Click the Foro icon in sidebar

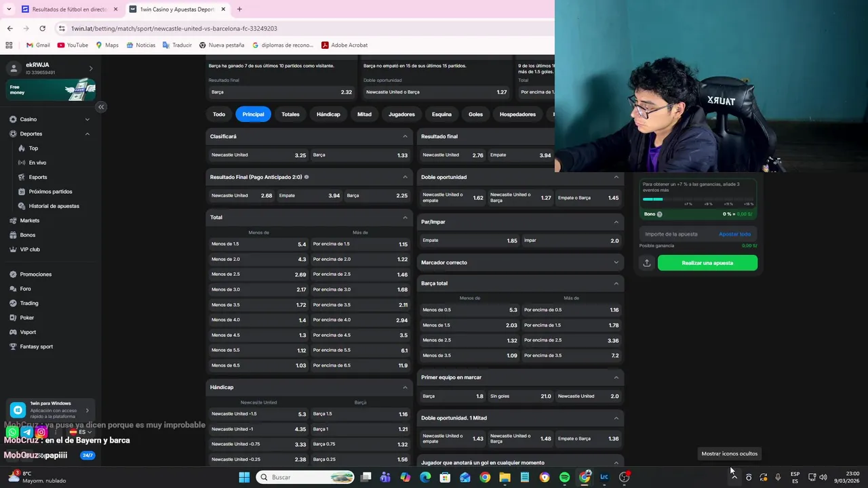(13, 289)
